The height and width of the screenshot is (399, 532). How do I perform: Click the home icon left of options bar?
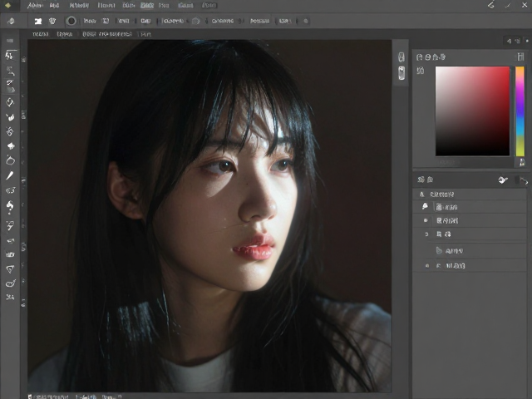click(x=11, y=22)
